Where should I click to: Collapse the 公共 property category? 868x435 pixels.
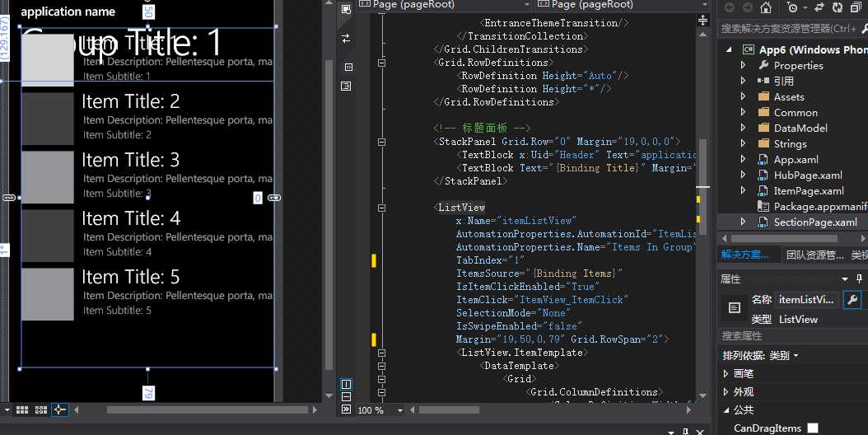tap(726, 410)
